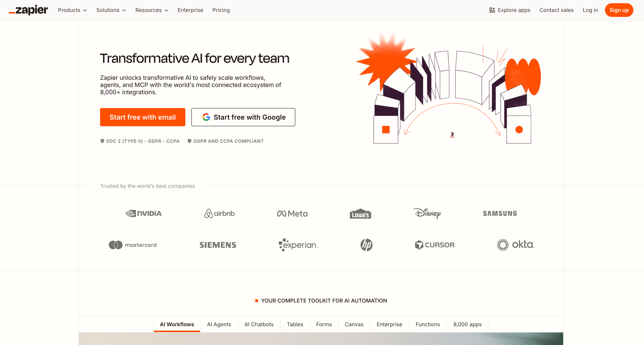This screenshot has width=644, height=345.
Task: Open the Enterprise page from the navbar
Action: [190, 10]
